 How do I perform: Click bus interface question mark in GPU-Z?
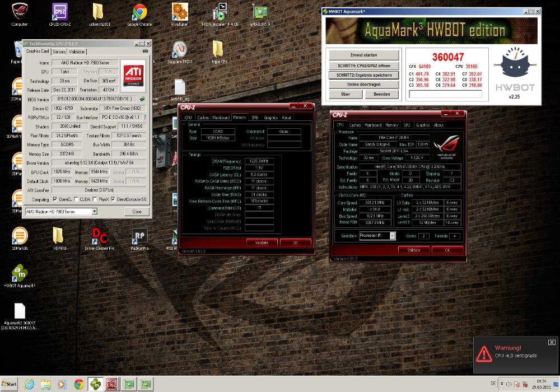pos(144,117)
